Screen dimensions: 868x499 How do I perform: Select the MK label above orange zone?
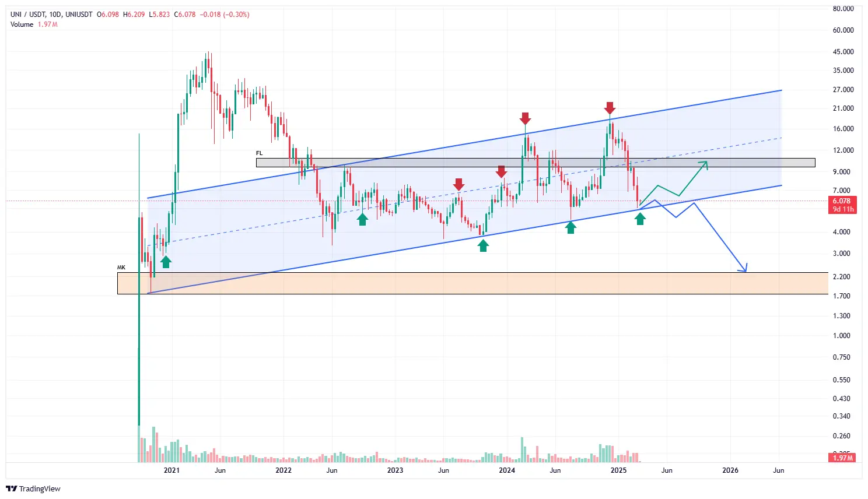pos(121,268)
